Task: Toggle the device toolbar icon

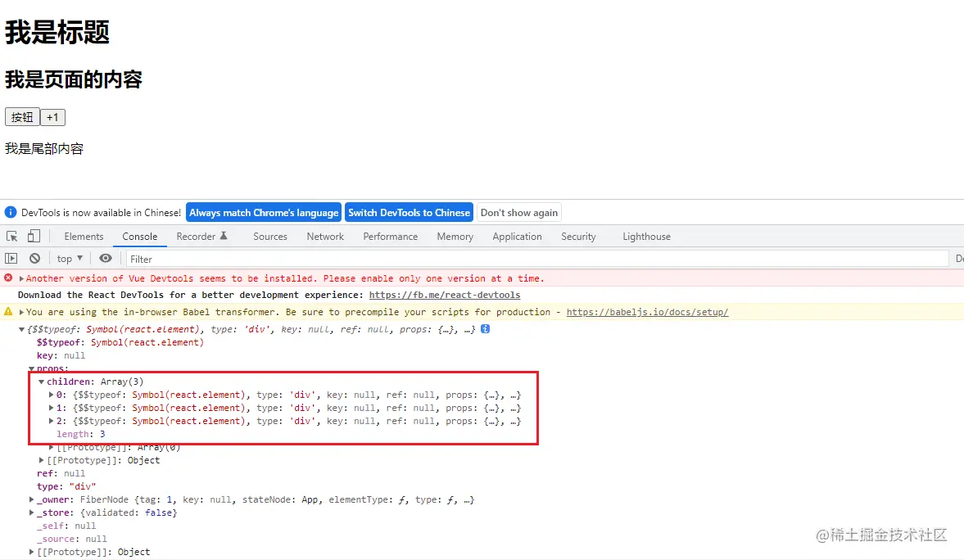Action: click(34, 236)
